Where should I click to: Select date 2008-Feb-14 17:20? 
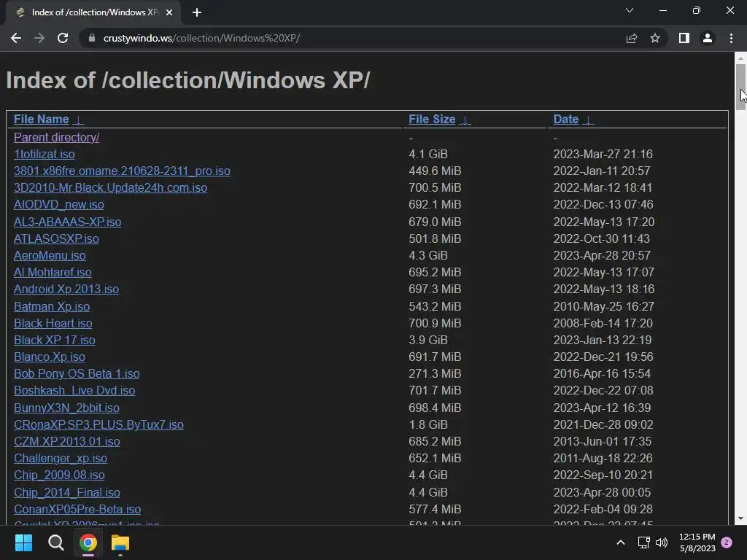click(603, 323)
